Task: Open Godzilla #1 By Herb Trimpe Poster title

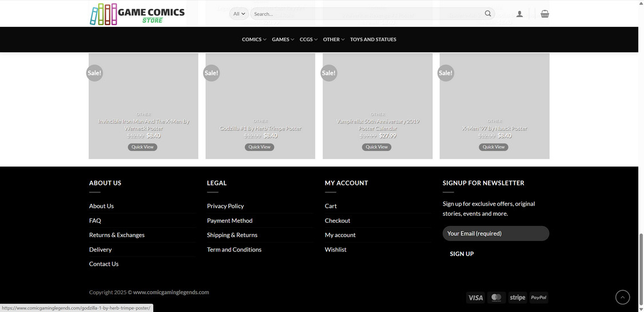Action: click(260, 128)
